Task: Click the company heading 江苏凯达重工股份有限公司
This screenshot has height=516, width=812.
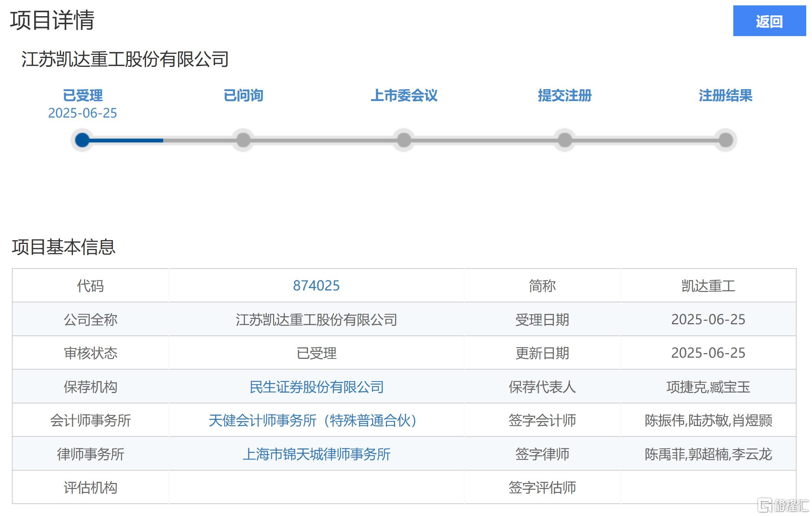Action: pyautogui.click(x=125, y=59)
